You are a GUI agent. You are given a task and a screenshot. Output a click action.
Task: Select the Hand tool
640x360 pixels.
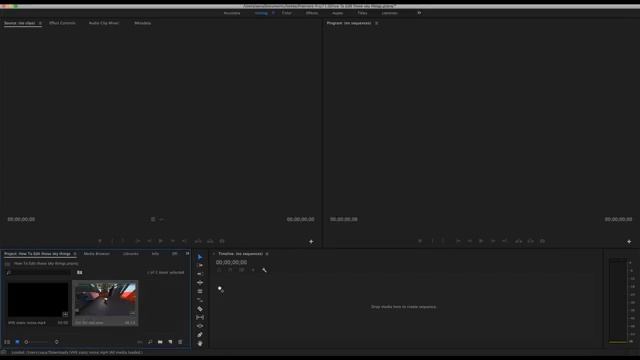(200, 344)
